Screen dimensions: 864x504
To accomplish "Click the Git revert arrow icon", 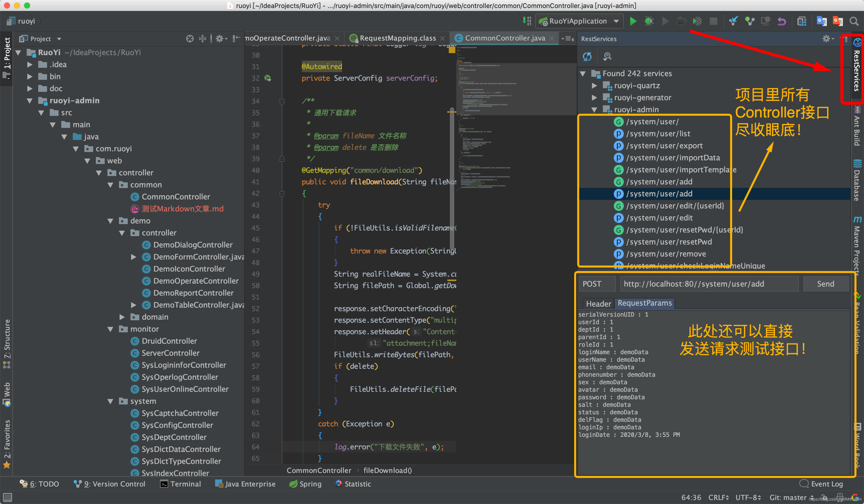I will click(781, 21).
